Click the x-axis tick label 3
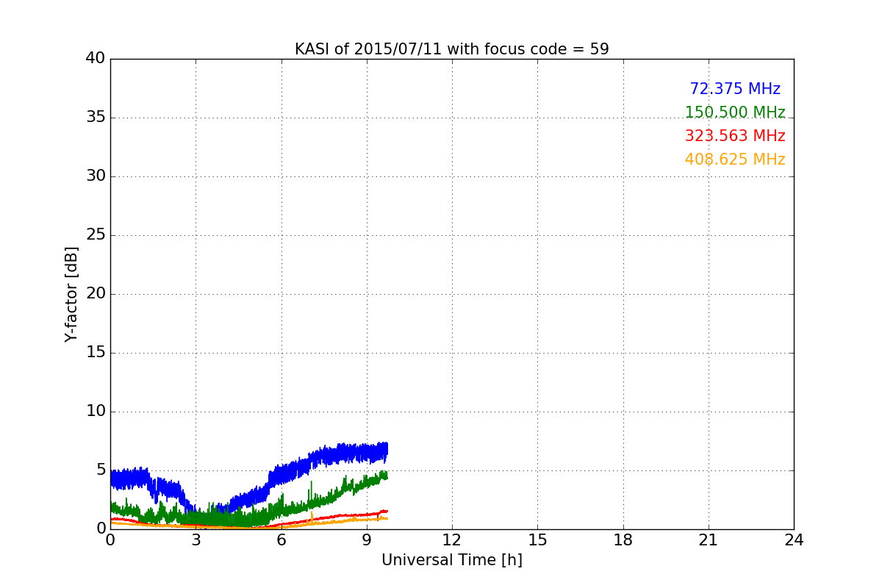The height and width of the screenshot is (588, 882). (196, 539)
